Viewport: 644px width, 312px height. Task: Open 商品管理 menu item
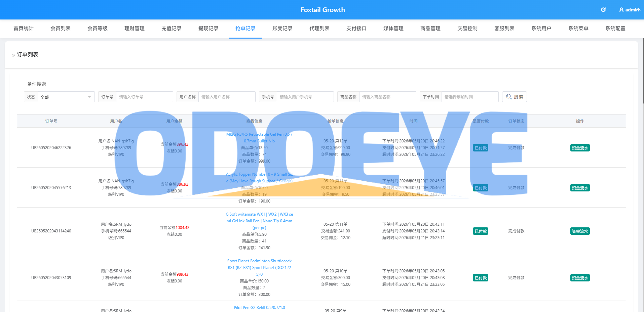(430, 29)
